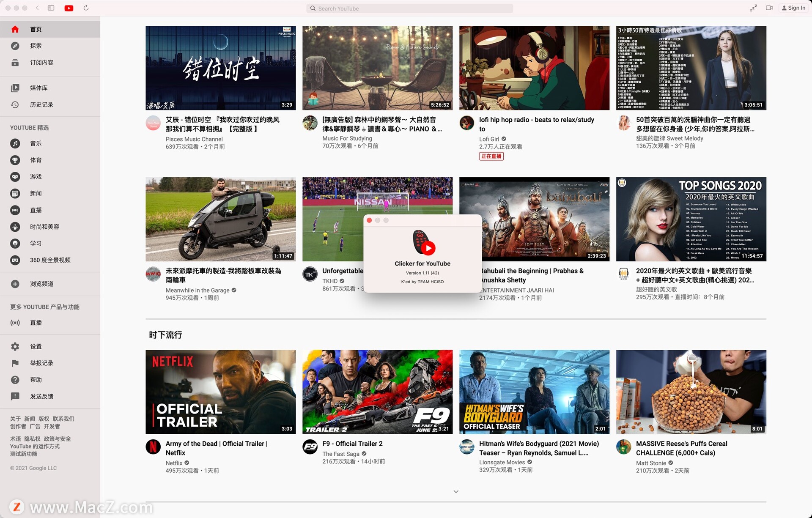Click the 时尚和美容 fashion icon
Screen dimensions: 812x518
click(15, 227)
